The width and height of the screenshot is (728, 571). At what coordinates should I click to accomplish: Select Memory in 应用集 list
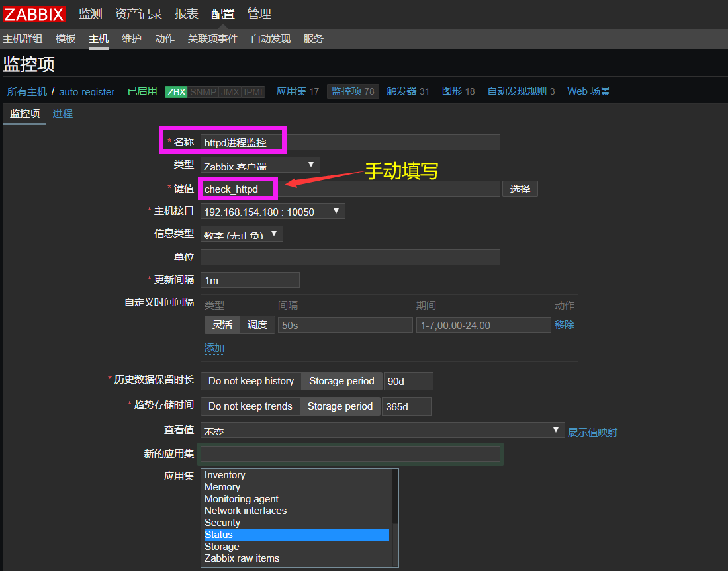pos(296,487)
